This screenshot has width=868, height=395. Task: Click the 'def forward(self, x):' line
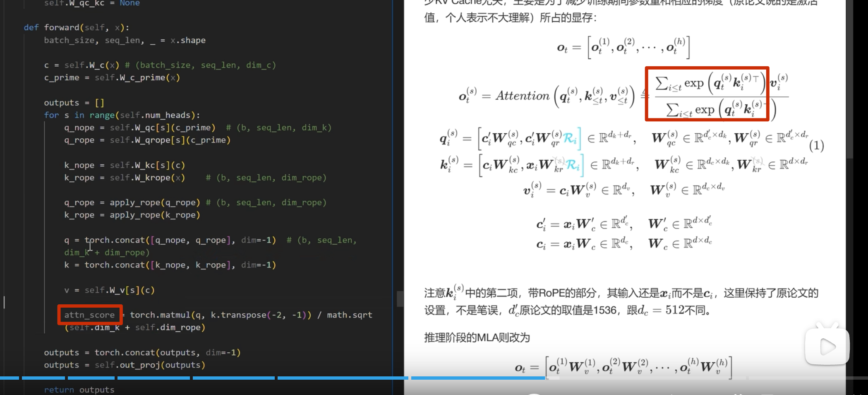(x=76, y=28)
